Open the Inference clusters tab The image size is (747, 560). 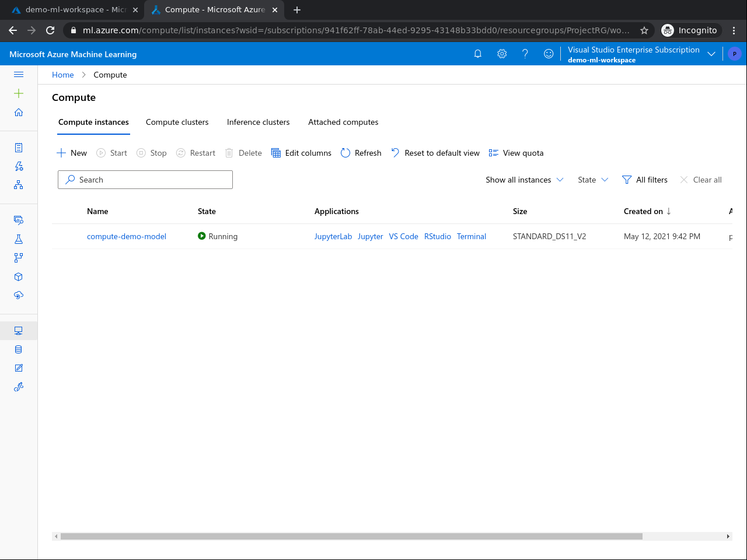(x=258, y=122)
